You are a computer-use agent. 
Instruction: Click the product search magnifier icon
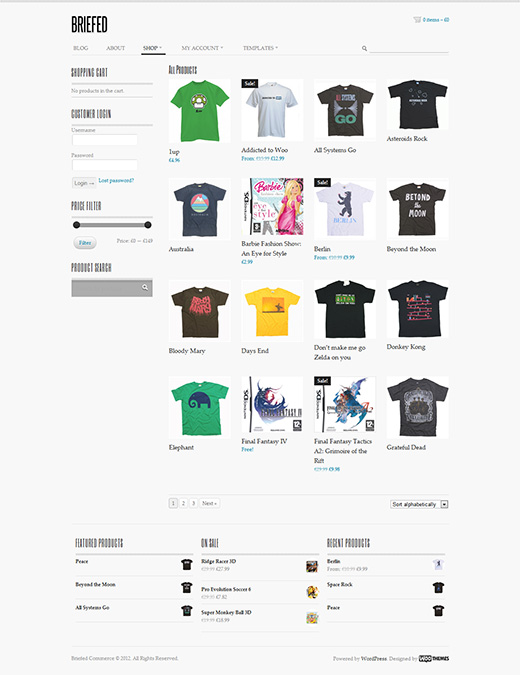(145, 287)
